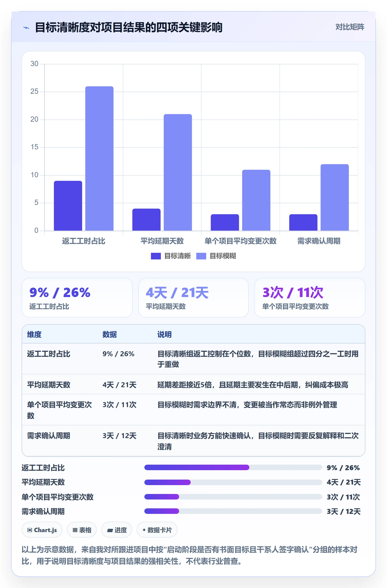Click the 说明 table column header

tap(164, 334)
